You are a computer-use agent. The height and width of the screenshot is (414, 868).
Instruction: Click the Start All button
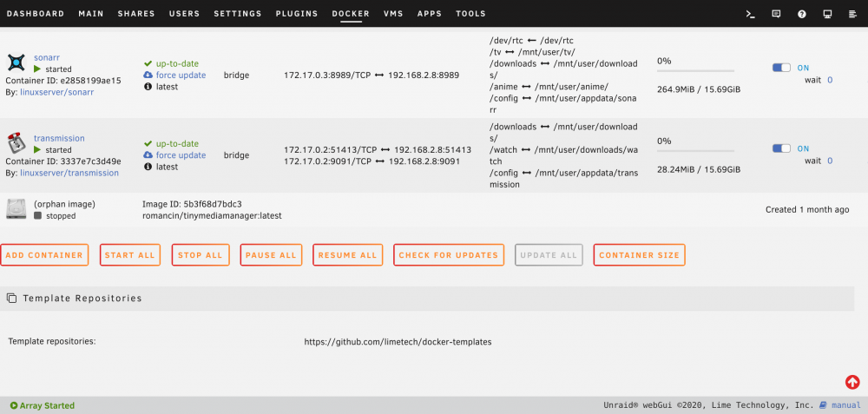coord(130,255)
